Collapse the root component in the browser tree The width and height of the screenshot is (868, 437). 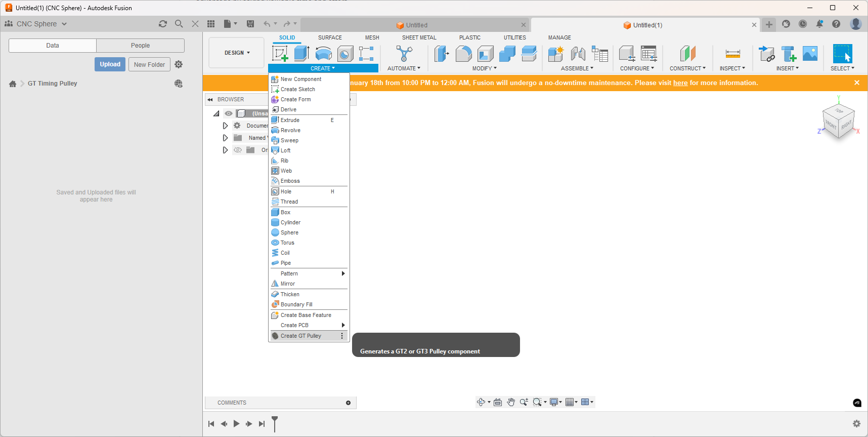tap(216, 113)
